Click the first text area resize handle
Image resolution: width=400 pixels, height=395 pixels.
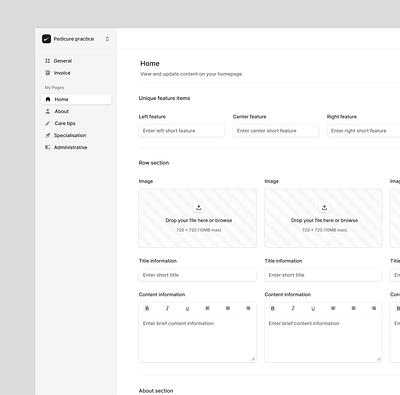coord(253,359)
